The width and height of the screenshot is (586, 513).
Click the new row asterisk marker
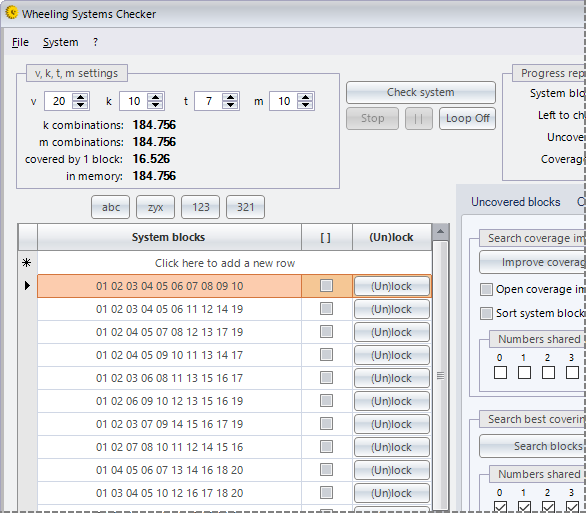pos(27,263)
